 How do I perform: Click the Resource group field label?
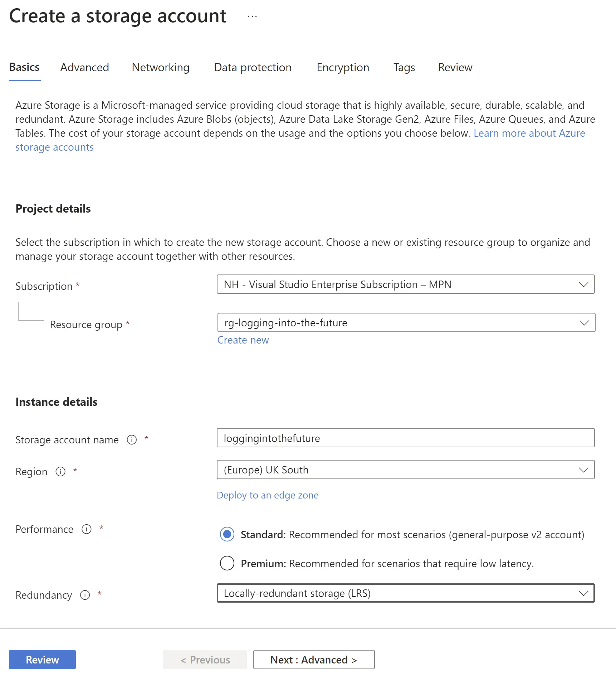[86, 325]
